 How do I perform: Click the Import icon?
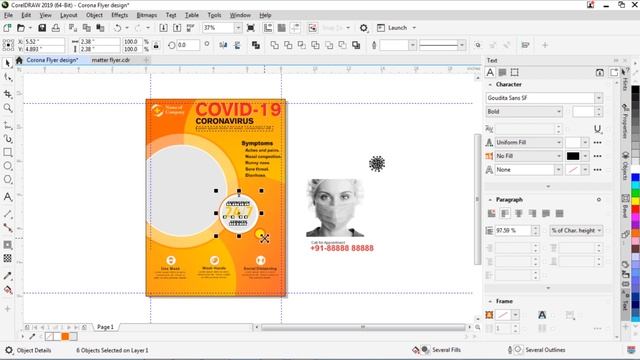(x=163, y=28)
